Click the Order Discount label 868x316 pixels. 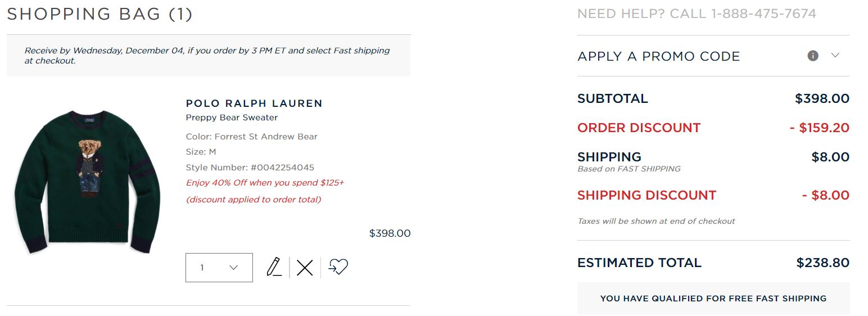[639, 128]
